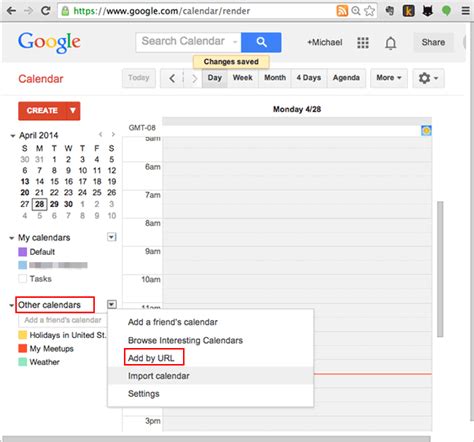Image resolution: width=474 pixels, height=442 pixels.
Task: Open the notifications bell icon
Action: (x=391, y=43)
